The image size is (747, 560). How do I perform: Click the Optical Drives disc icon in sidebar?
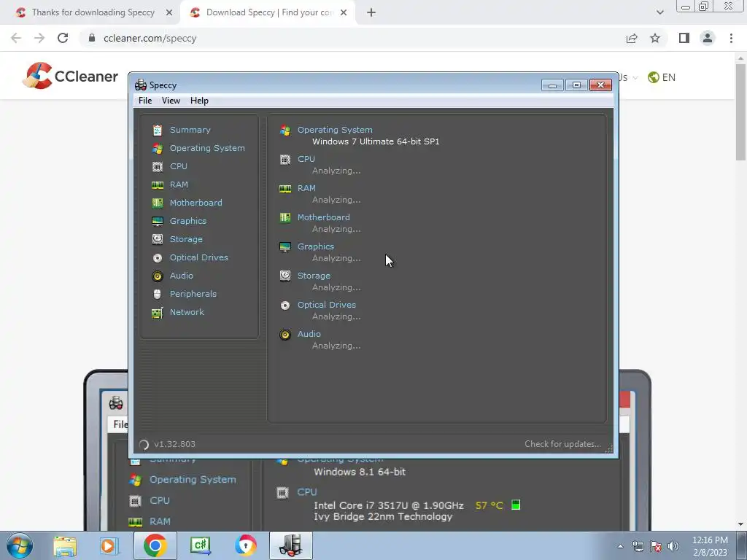pyautogui.click(x=158, y=257)
